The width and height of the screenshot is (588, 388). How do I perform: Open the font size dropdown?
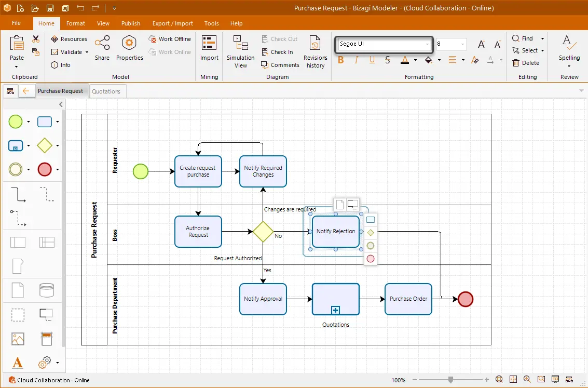[462, 44]
